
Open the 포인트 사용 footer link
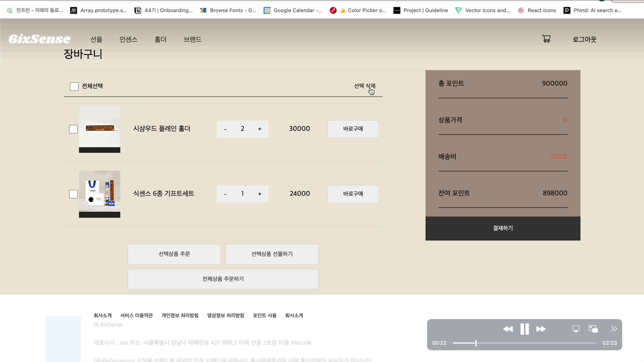point(265,315)
